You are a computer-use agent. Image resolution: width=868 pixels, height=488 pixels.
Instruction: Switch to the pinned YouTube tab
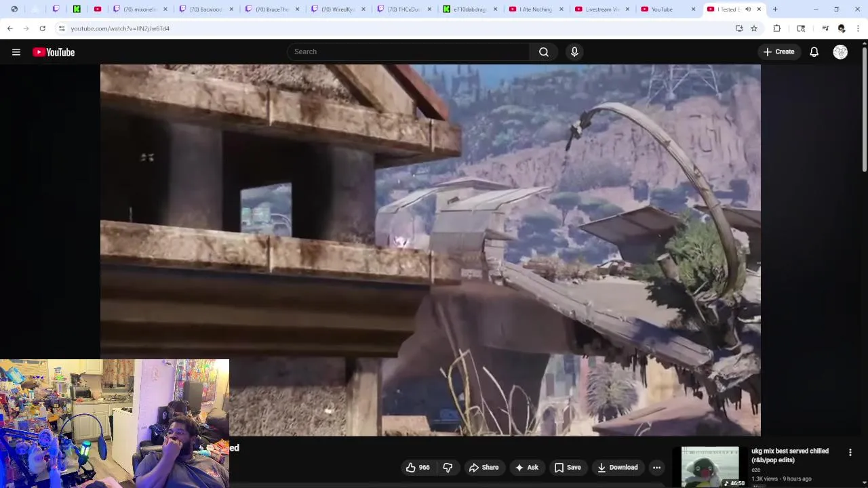[98, 9]
